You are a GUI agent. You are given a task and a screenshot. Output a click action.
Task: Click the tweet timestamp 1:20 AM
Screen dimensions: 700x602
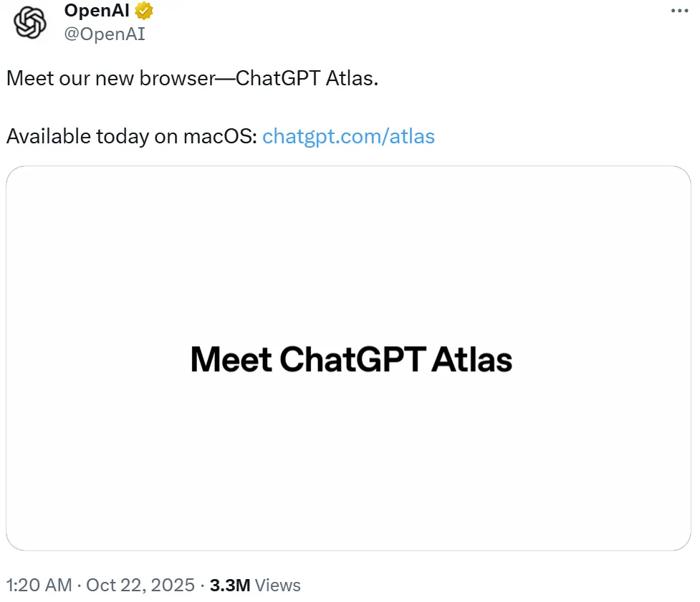pyautogui.click(x=39, y=585)
